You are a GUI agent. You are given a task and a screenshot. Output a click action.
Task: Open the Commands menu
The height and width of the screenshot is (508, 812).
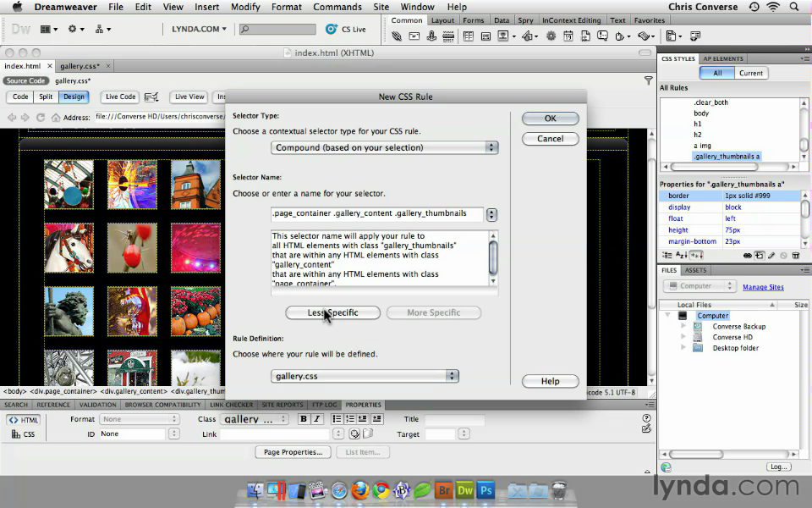[x=337, y=7]
